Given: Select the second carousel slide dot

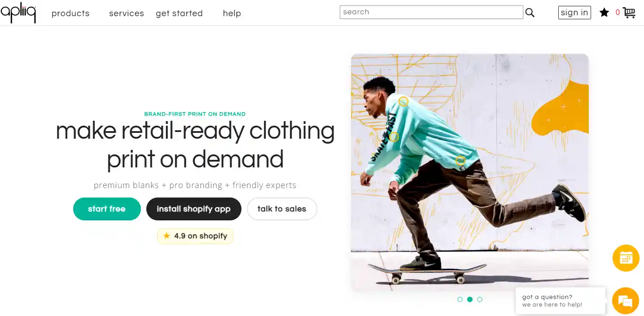Looking at the screenshot, I should click(470, 299).
